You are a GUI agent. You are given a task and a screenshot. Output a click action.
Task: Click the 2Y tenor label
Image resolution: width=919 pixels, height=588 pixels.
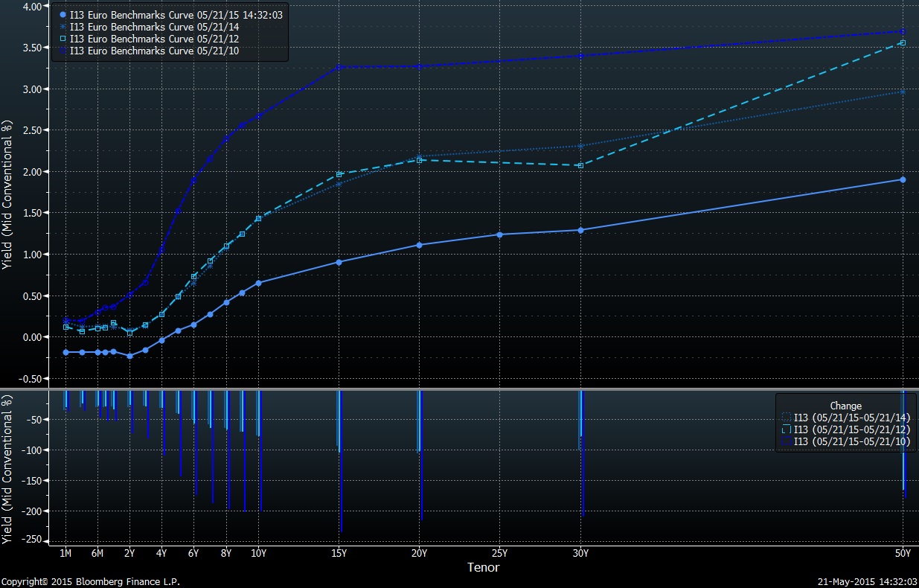point(129,553)
